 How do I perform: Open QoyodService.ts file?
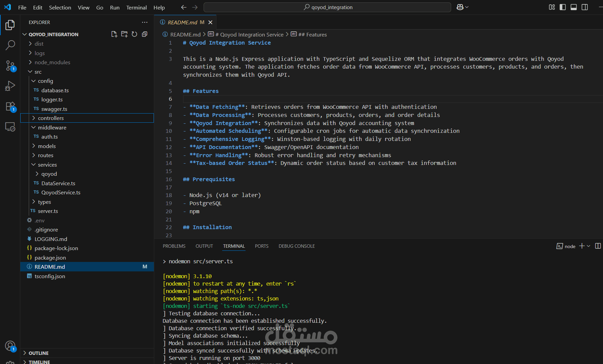[x=87, y=192]
